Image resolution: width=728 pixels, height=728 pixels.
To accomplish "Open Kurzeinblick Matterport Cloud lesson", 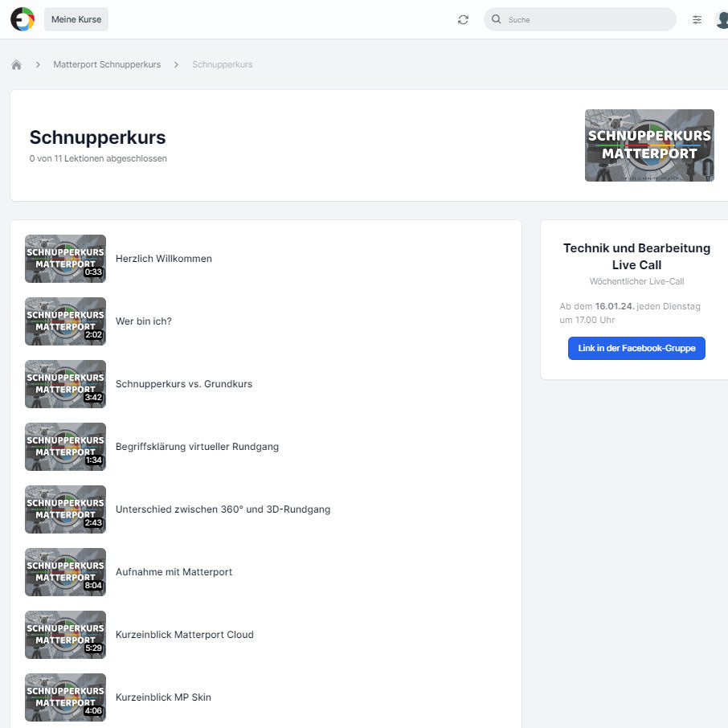I will pos(185,635).
